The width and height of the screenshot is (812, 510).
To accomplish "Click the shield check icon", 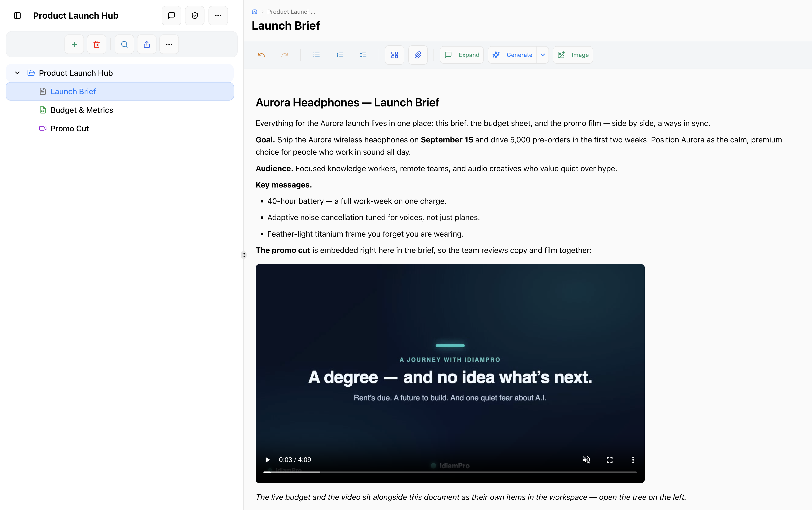I will 195,15.
